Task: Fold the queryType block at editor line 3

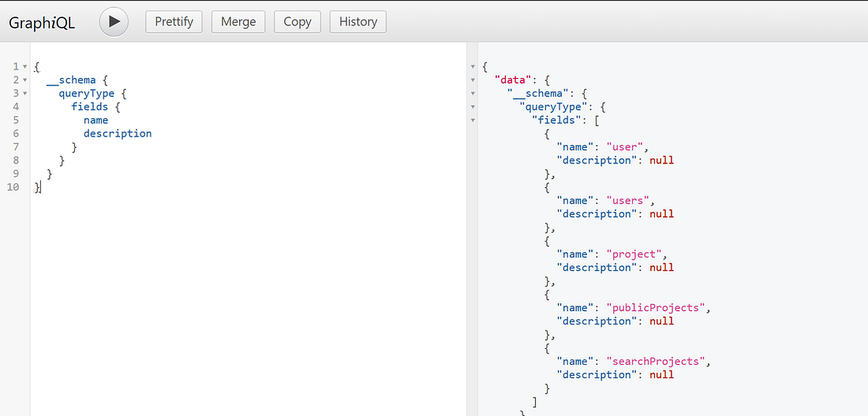Action: (x=25, y=94)
